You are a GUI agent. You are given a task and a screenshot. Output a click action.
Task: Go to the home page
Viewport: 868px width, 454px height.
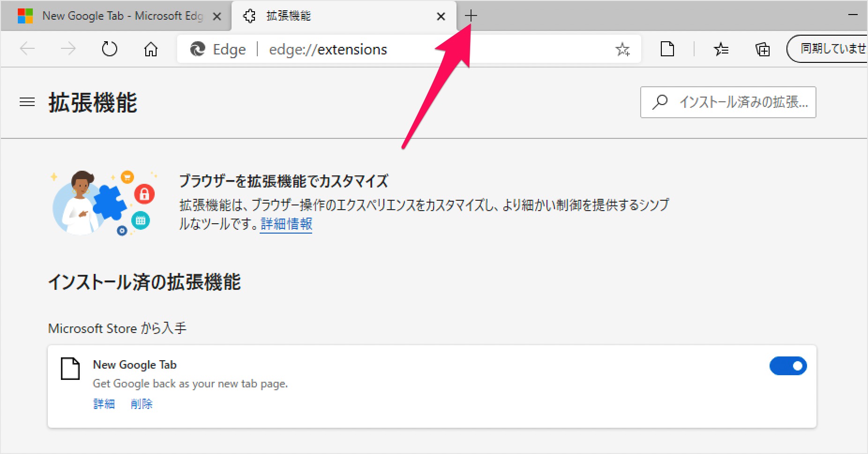(x=150, y=49)
